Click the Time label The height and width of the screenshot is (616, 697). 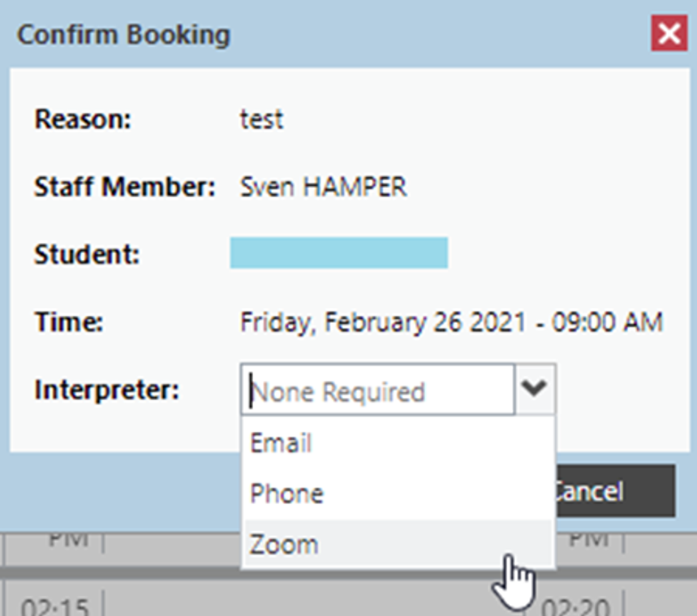pos(69,322)
